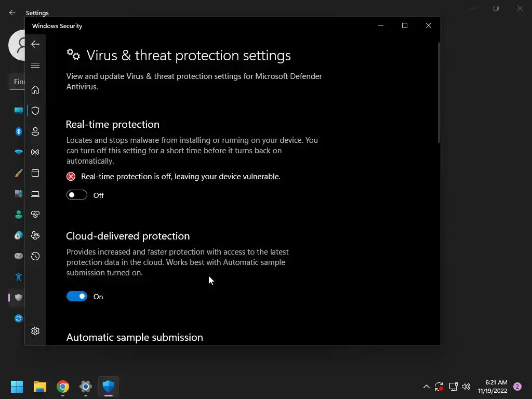
Task: Click the Settings search field
Action: tap(17, 82)
